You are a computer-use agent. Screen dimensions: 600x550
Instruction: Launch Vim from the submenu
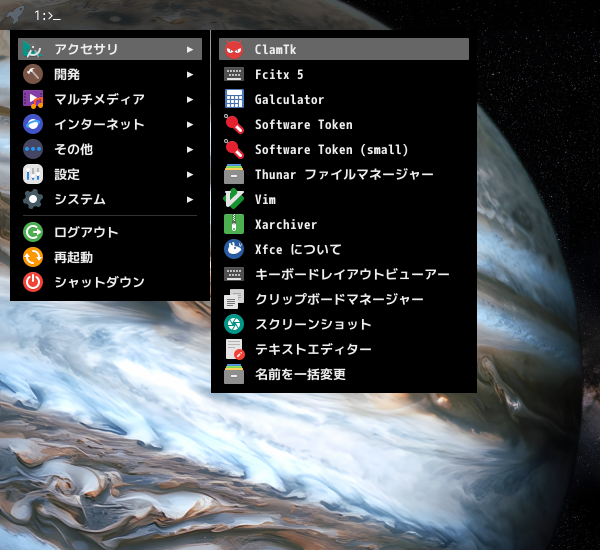click(x=344, y=199)
